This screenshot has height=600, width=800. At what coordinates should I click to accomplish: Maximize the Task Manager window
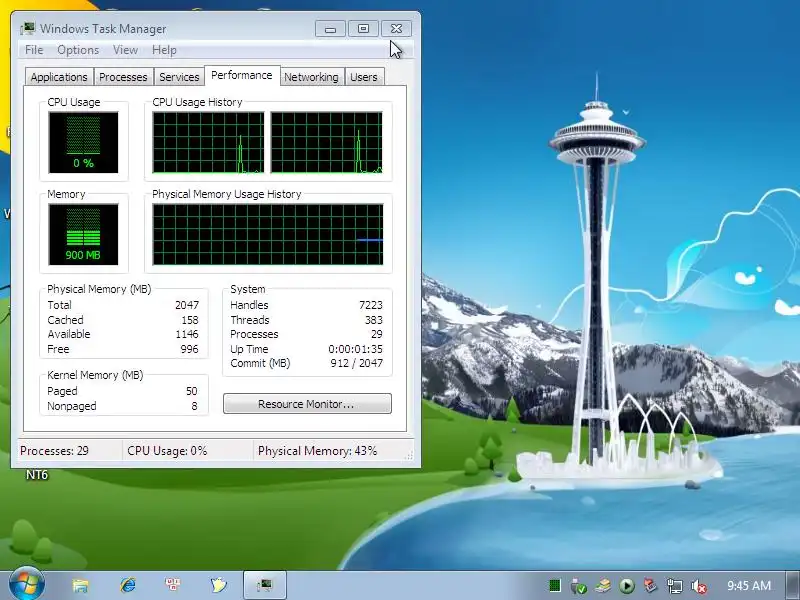[363, 29]
